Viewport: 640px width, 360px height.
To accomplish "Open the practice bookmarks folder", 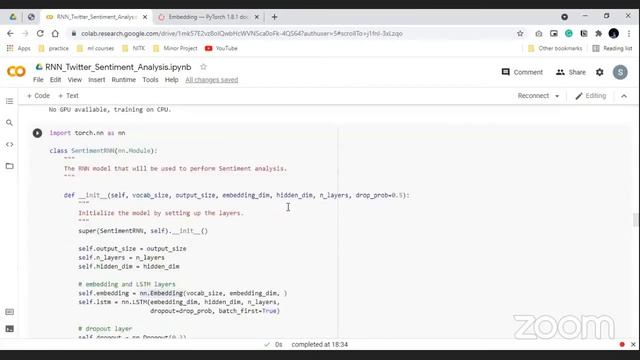I will (53, 48).
